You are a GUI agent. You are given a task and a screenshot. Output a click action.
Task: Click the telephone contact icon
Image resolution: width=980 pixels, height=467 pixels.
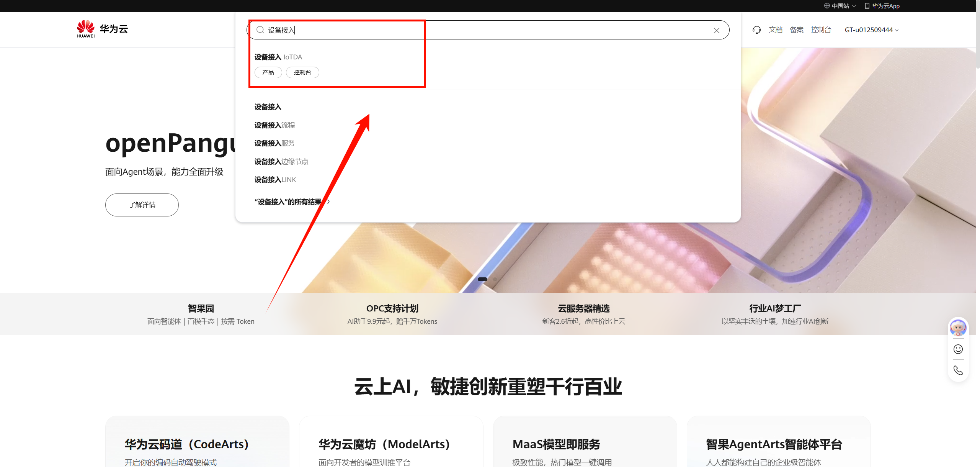pyautogui.click(x=958, y=370)
